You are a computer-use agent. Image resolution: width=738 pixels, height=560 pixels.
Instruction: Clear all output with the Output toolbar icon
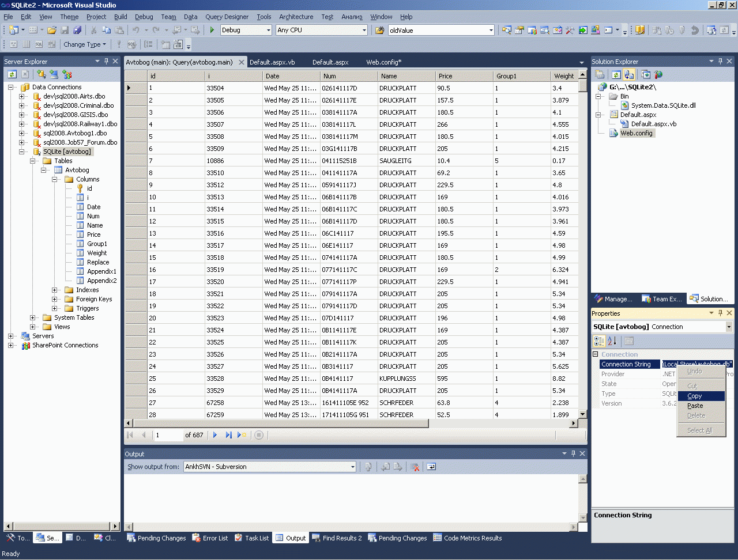pos(415,467)
